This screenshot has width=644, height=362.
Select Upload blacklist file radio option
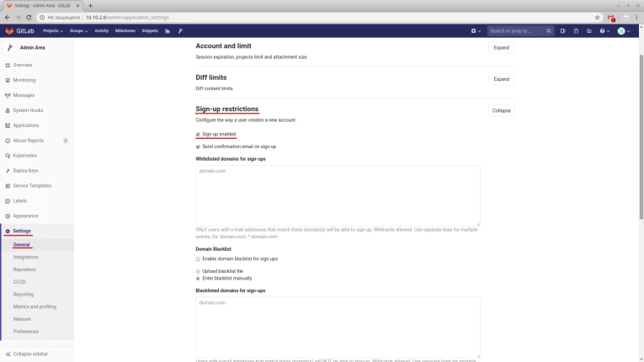[x=198, y=271]
